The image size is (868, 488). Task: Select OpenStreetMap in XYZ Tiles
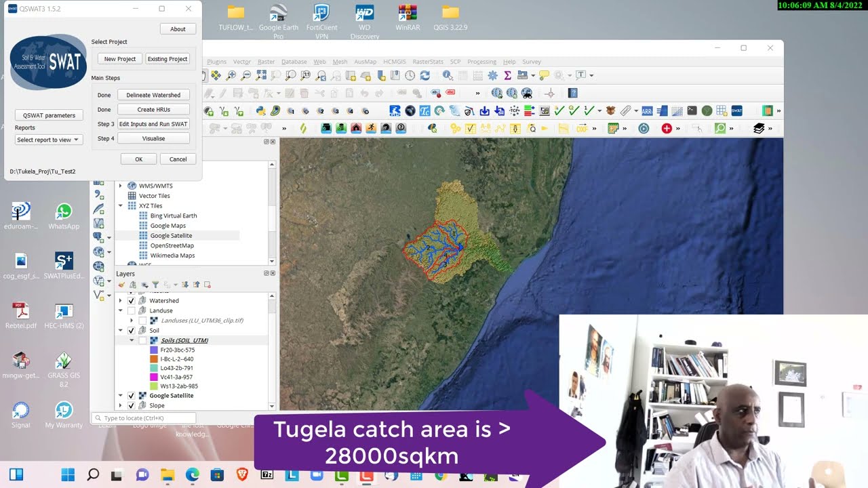tap(172, 245)
